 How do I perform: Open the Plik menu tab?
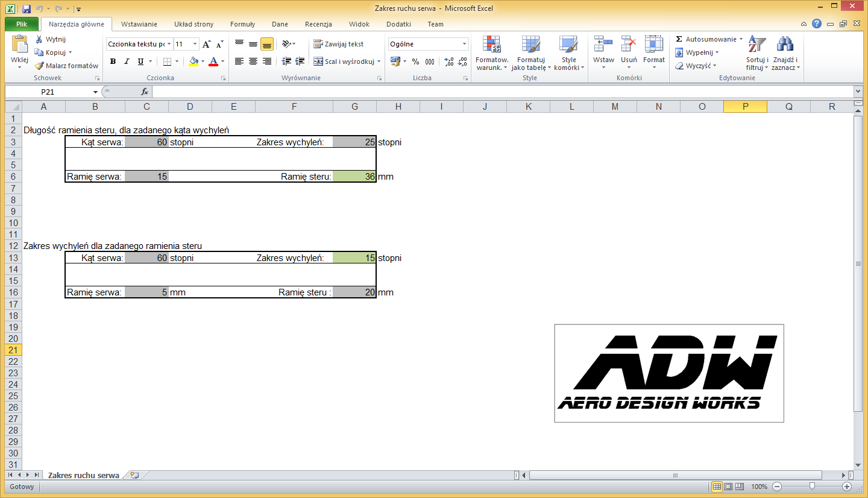(22, 24)
